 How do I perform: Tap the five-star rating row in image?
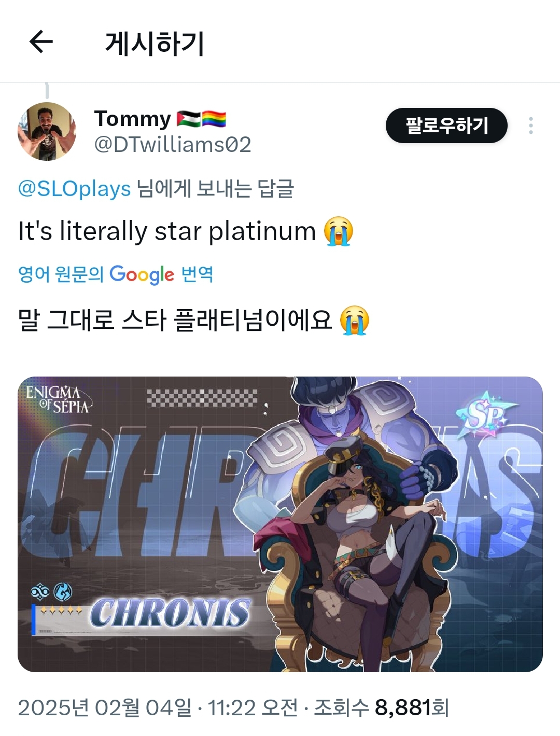coord(61,611)
